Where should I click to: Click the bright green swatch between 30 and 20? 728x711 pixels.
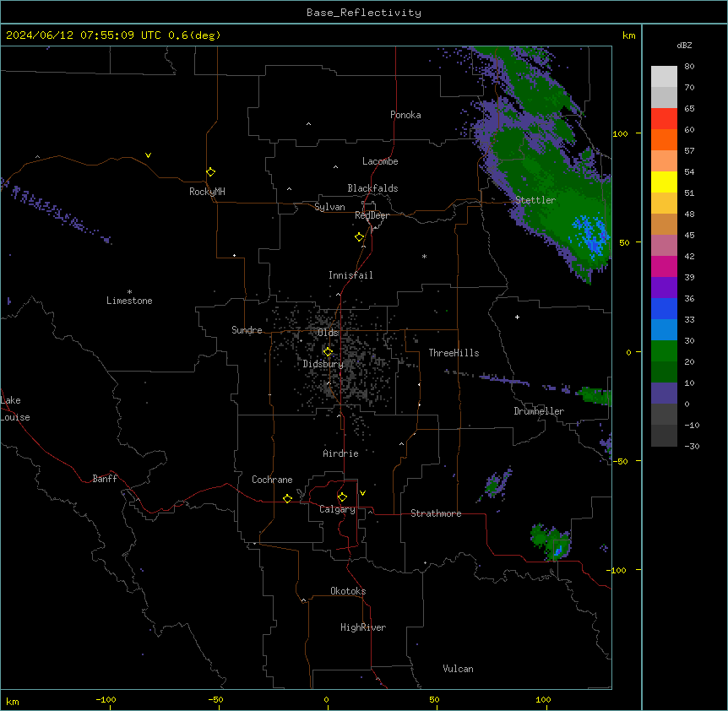click(x=664, y=351)
